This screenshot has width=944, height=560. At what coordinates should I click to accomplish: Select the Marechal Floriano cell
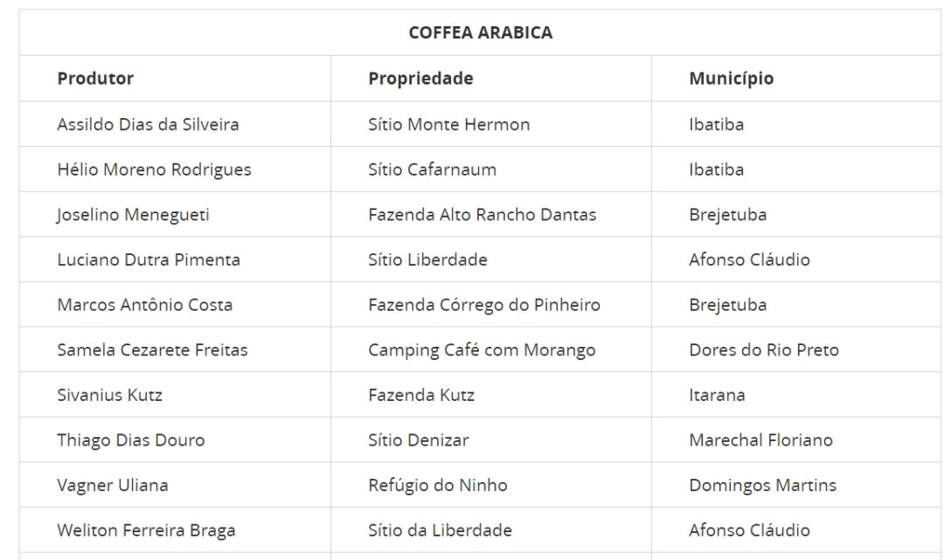(760, 440)
